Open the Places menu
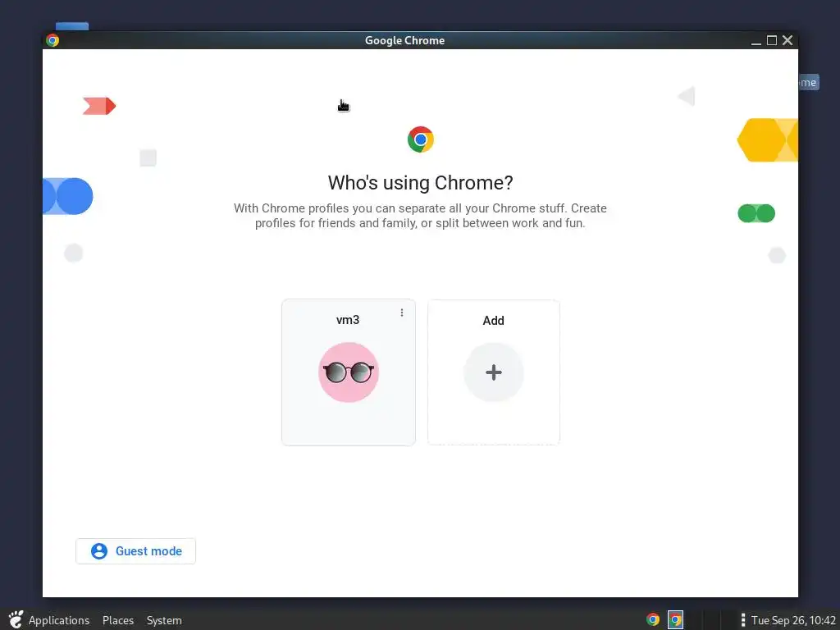This screenshot has height=630, width=840. (x=118, y=620)
